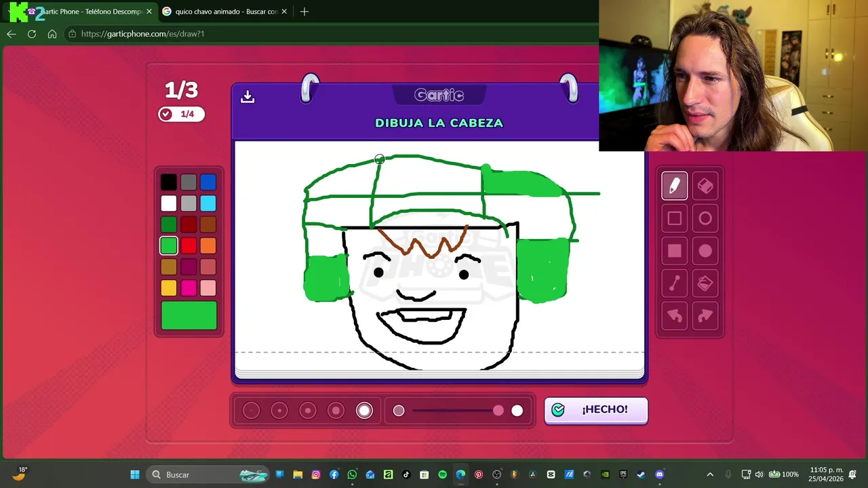Select the straight line tool
Viewport: 868px width, 488px height.
[x=674, y=283]
